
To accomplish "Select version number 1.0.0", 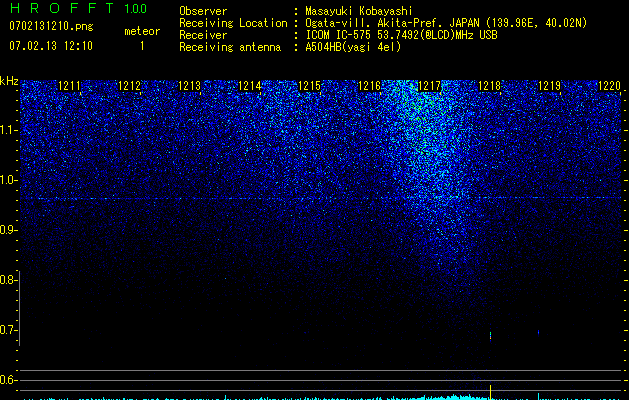I will click(136, 9).
